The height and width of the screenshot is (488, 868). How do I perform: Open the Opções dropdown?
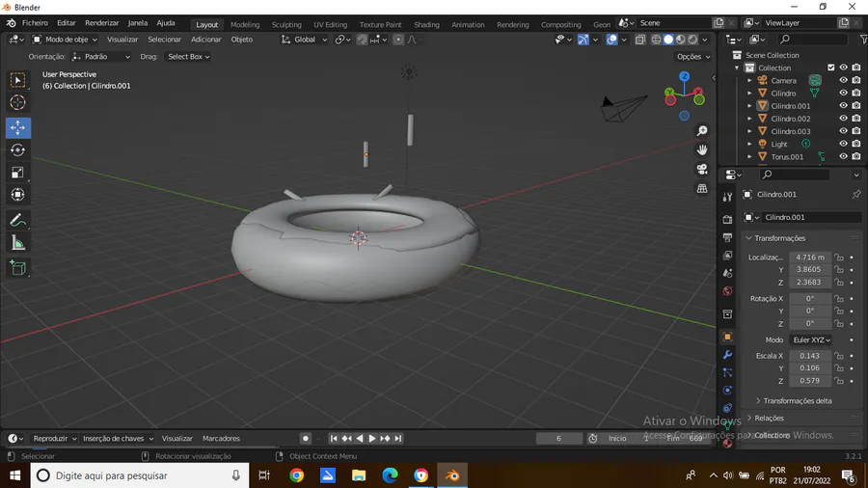[693, 57]
